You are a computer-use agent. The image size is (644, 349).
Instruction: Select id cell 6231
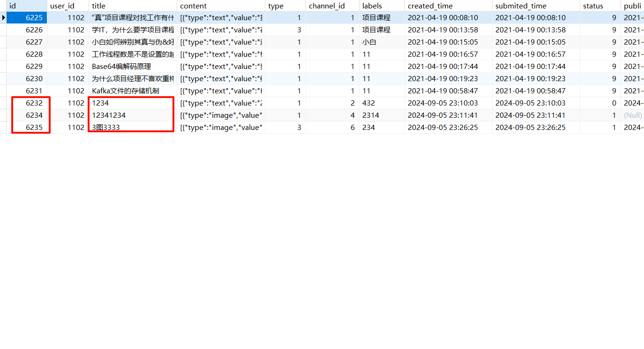point(27,91)
